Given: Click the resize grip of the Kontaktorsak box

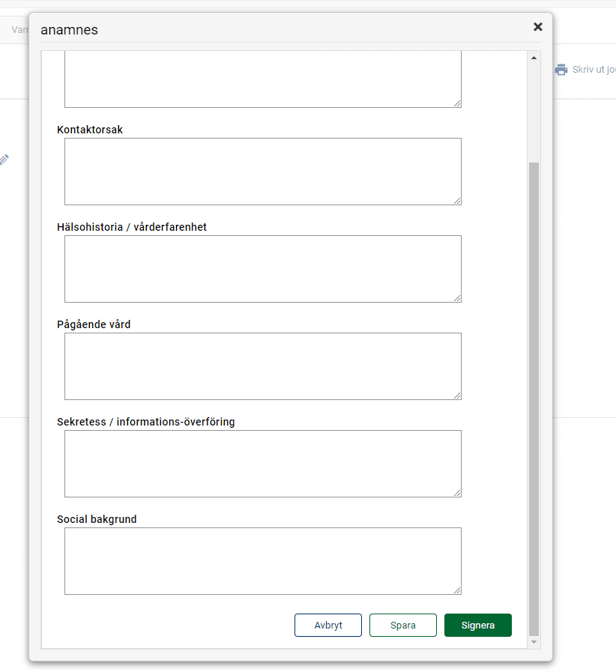Looking at the screenshot, I should click(x=457, y=201).
